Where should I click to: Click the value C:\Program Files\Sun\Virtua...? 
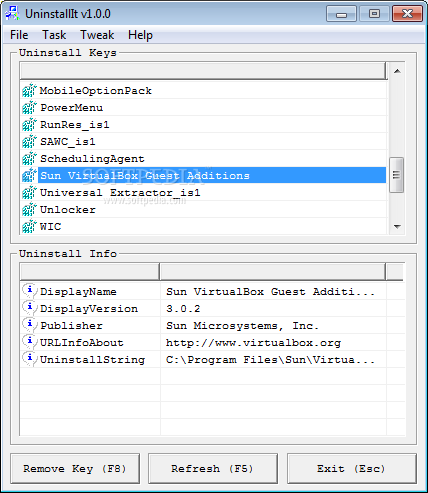tap(270, 360)
